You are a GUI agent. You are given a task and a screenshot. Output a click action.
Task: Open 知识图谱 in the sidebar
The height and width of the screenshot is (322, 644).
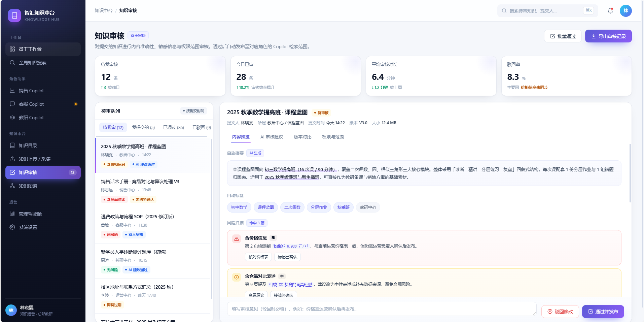click(x=43, y=186)
